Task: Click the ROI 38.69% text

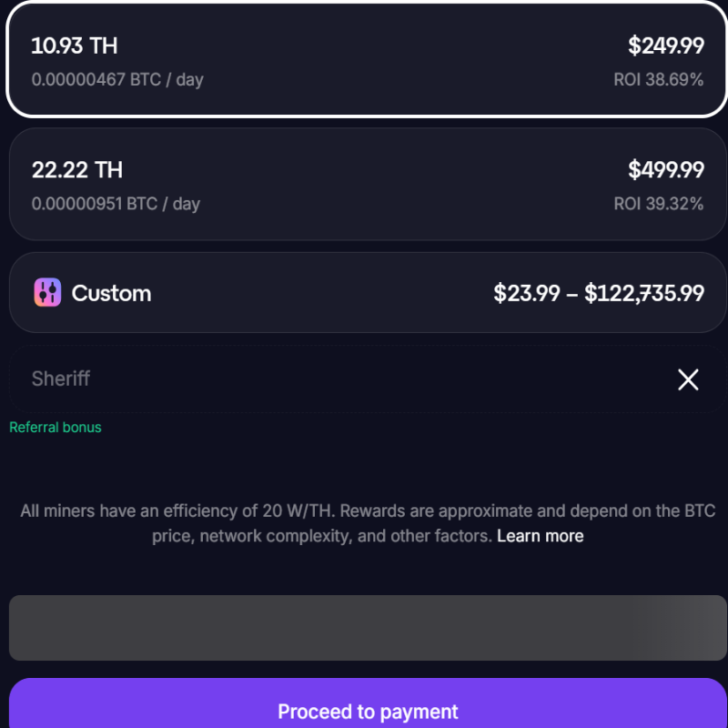Action: (658, 80)
